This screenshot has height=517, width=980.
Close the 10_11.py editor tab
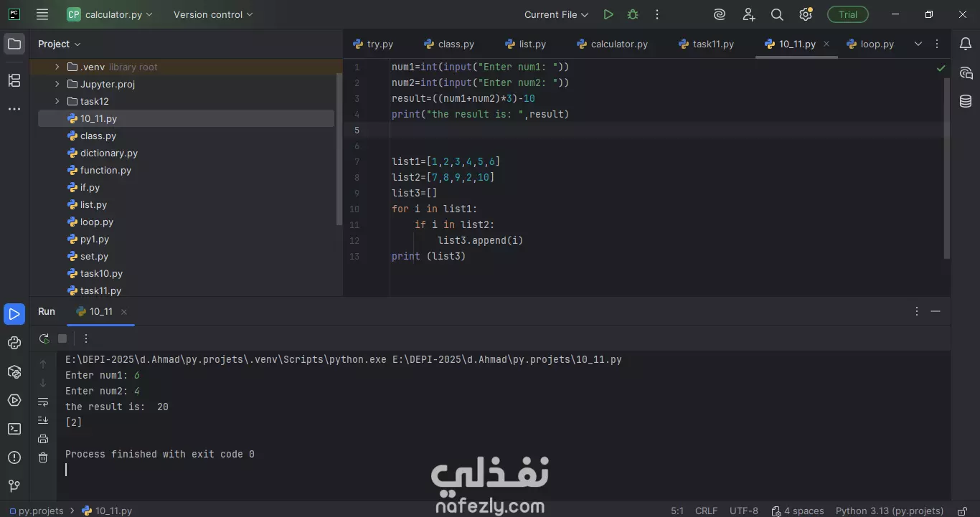point(826,44)
